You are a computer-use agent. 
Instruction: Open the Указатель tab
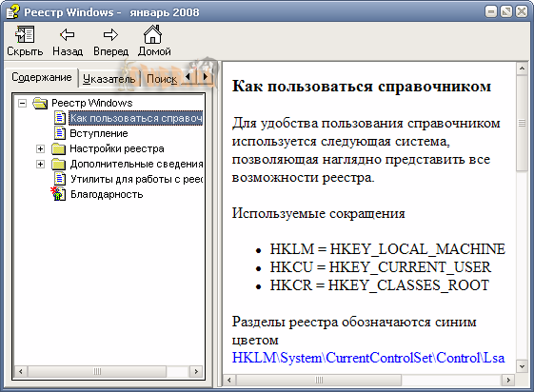(109, 79)
